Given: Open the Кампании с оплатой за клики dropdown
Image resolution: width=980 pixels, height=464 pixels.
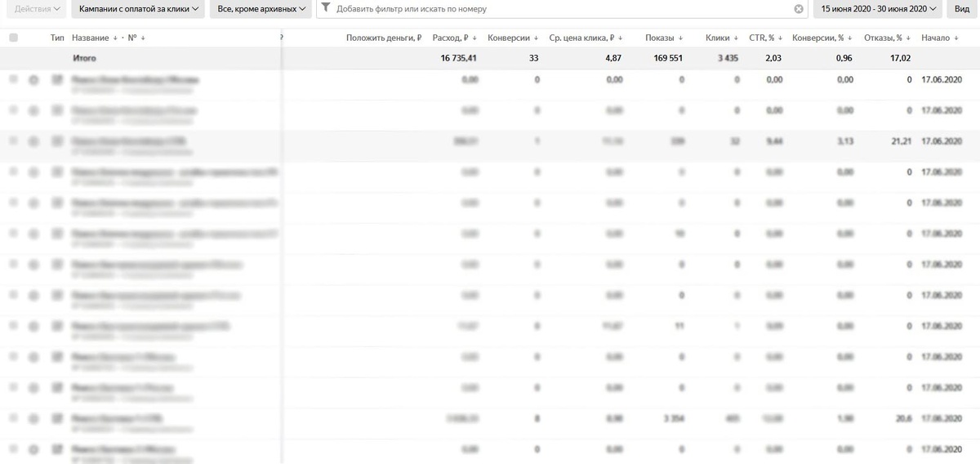Looking at the screenshot, I should click(x=138, y=9).
